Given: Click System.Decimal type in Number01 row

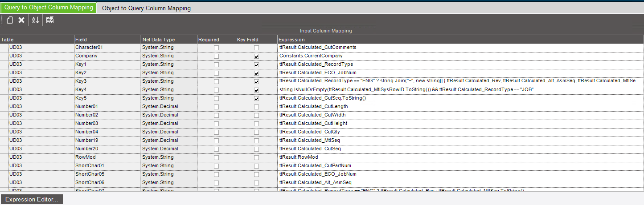Looking at the screenshot, I should 168,107.
